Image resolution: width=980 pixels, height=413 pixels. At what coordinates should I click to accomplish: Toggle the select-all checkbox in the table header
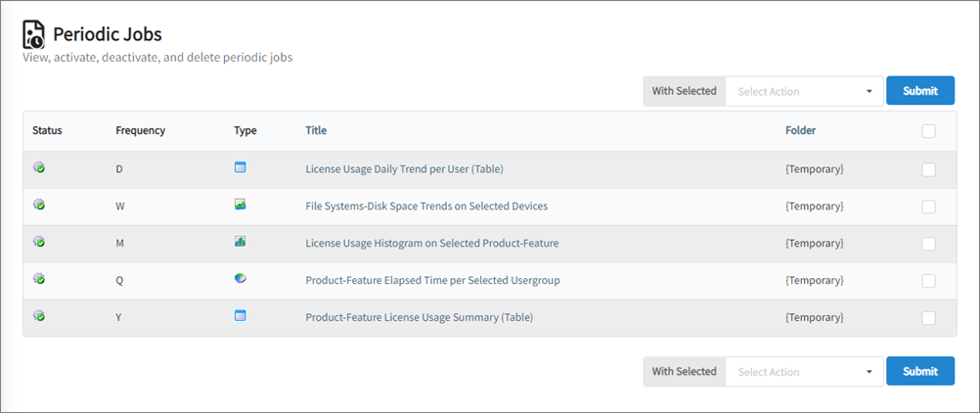(x=928, y=131)
